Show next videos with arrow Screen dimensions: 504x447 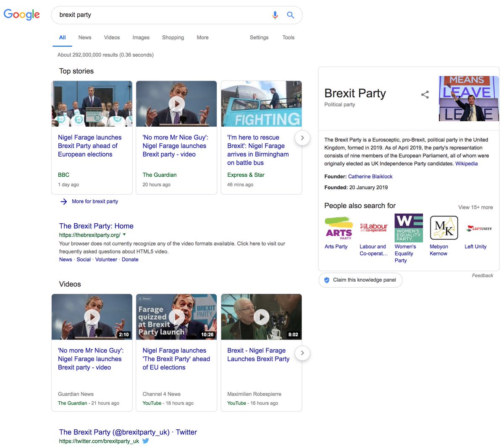coord(302,353)
